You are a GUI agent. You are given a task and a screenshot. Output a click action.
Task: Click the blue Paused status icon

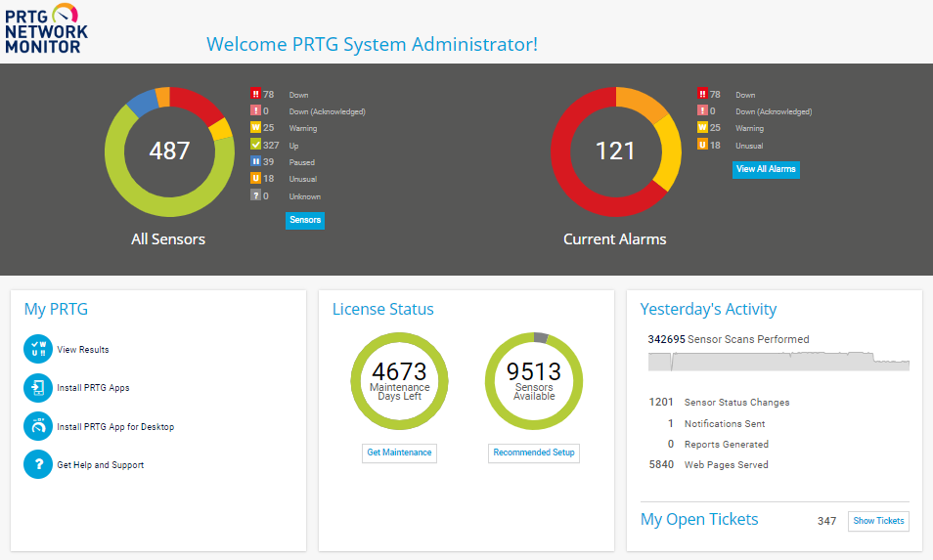255,162
